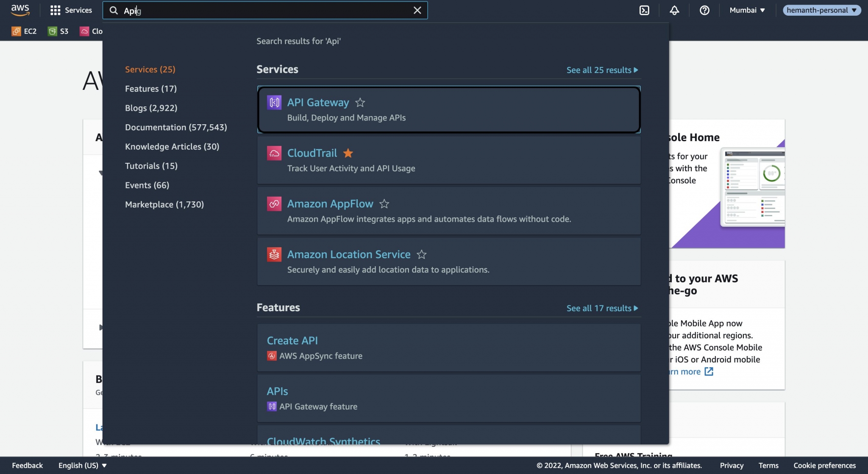Open See all 25 results for Services
The width and height of the screenshot is (868, 474).
[602, 70]
